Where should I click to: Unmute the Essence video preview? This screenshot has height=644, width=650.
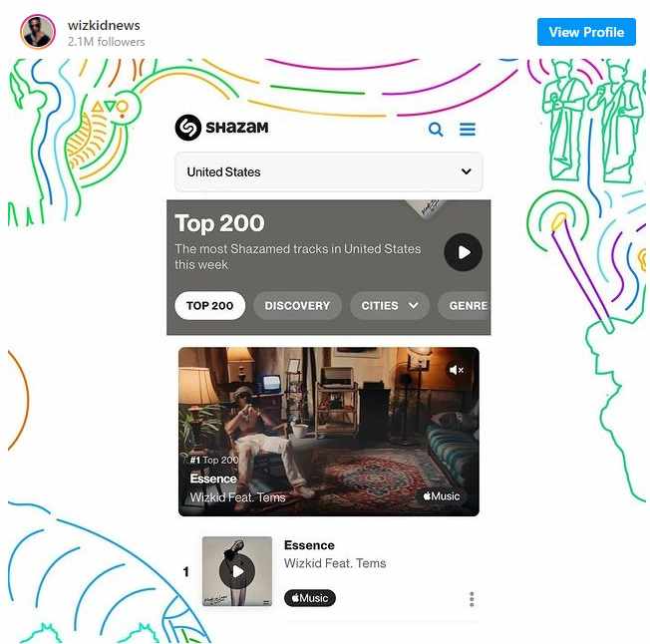pos(456,370)
